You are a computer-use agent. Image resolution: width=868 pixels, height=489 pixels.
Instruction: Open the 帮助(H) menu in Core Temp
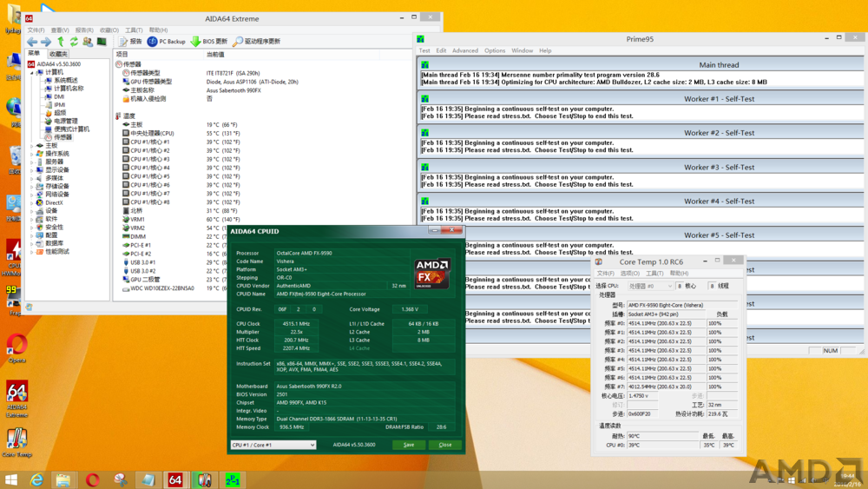point(680,274)
